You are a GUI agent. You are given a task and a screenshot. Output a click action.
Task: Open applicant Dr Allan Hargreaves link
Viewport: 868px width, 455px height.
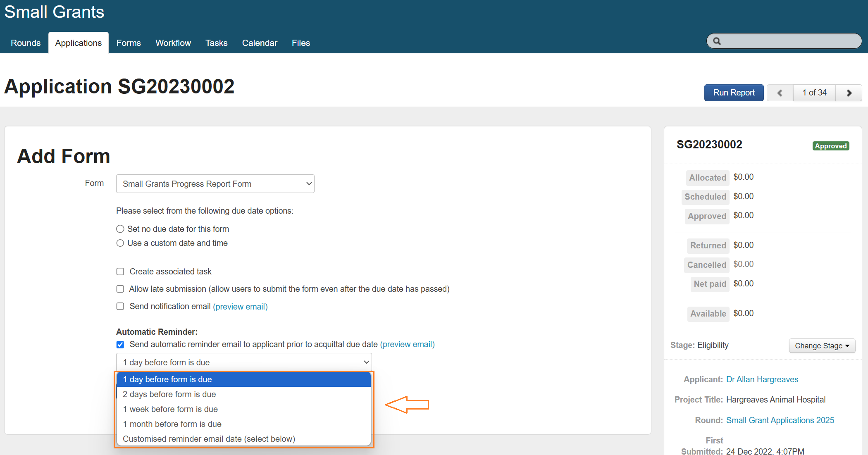762,379
